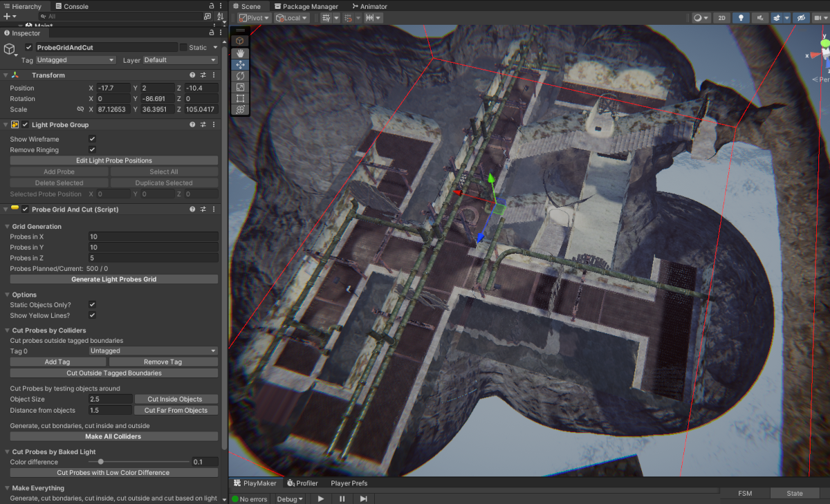Toggle scene lighting lightbulb icon
The image size is (830, 504).
point(741,18)
